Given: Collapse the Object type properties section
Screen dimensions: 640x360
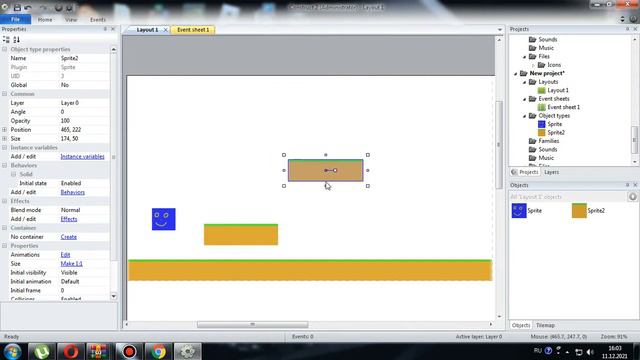Looking at the screenshot, I should pyautogui.click(x=4, y=49).
